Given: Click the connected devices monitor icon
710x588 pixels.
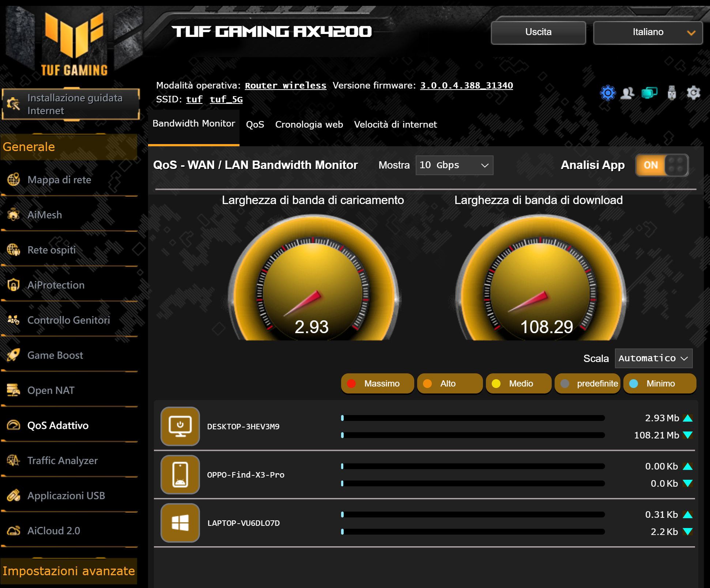Looking at the screenshot, I should tap(650, 93).
